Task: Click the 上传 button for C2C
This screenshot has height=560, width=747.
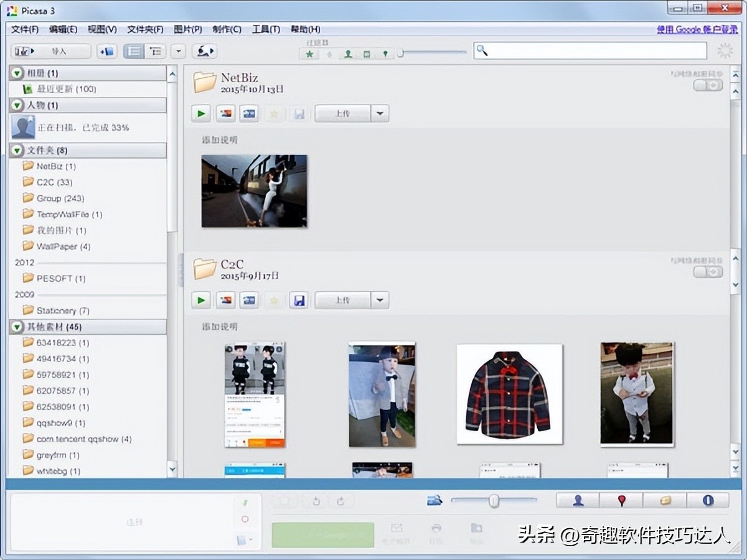Action: pos(342,301)
